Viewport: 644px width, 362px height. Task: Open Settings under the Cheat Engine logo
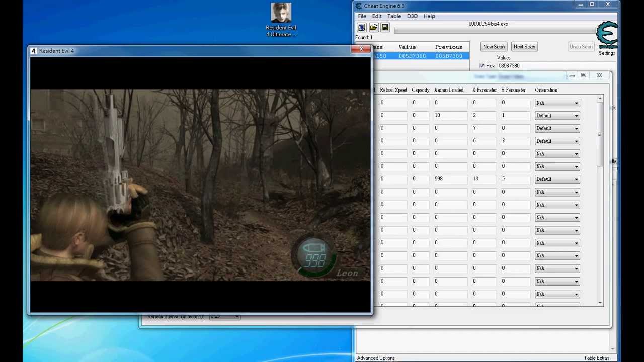607,53
